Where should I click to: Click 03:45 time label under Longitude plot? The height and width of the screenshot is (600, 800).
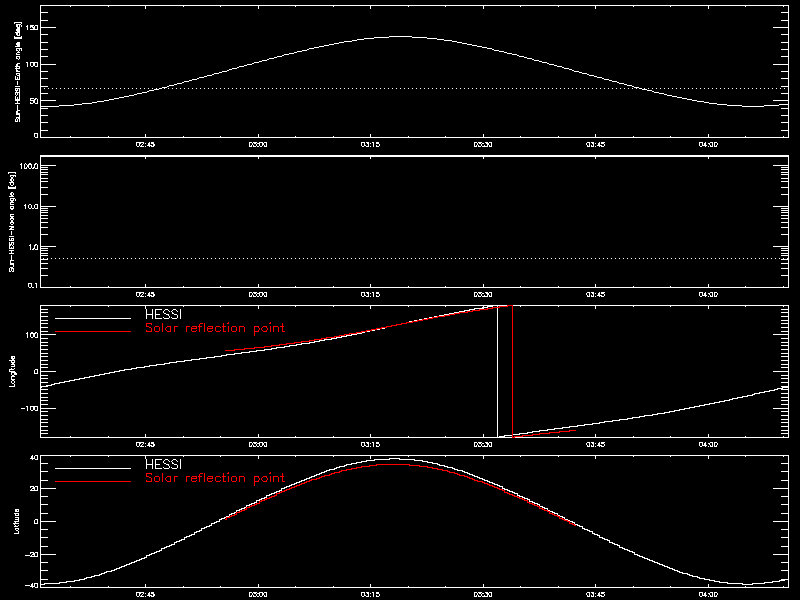(x=595, y=445)
